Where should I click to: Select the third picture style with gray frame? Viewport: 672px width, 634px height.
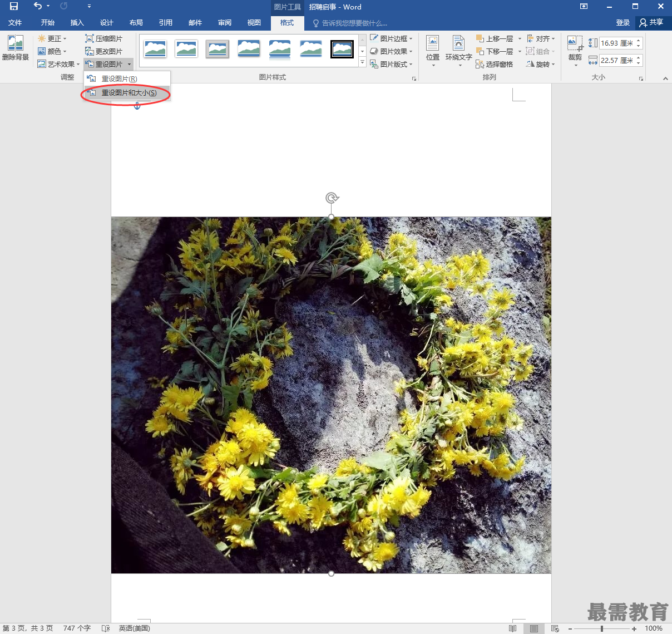pyautogui.click(x=218, y=49)
